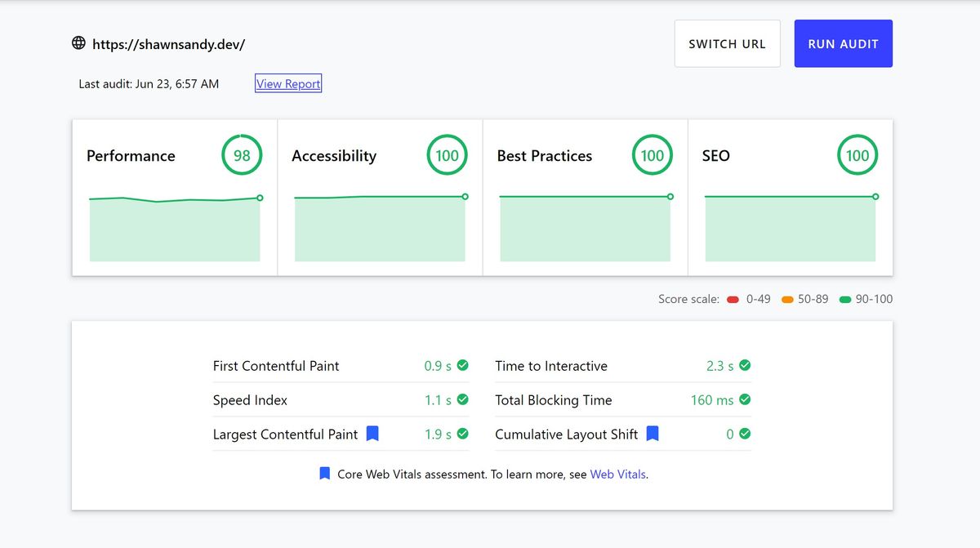Click the Speed Index label
Image resolution: width=980 pixels, height=548 pixels.
tap(250, 400)
